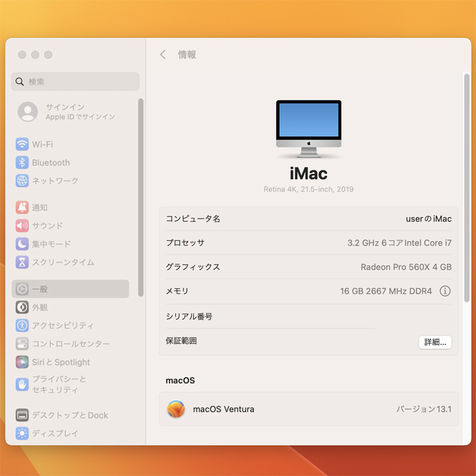Open スクリーンタイム hourglass icon
Viewport: 476px width, 476px height.
point(22,262)
